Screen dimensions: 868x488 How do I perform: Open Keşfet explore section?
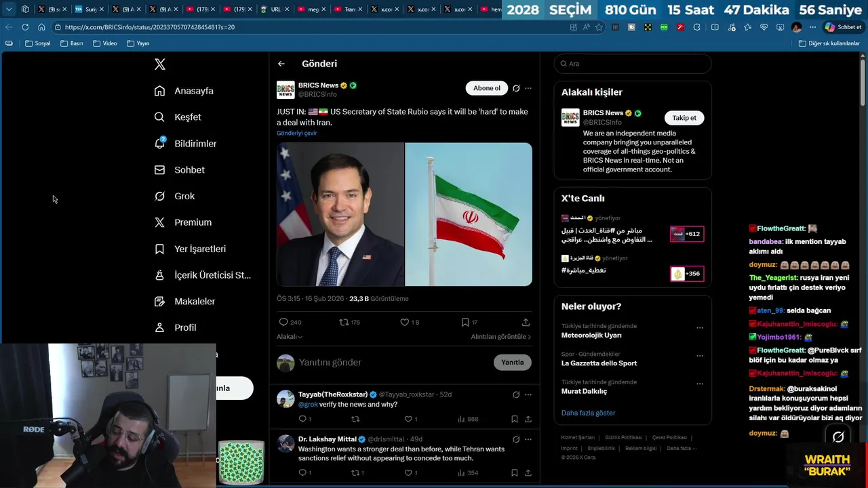[x=178, y=117]
